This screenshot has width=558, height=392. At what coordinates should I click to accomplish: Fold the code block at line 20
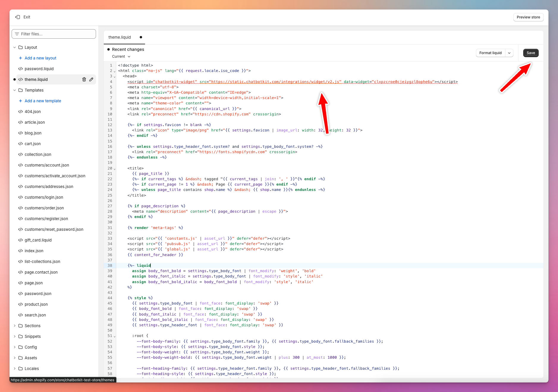[x=115, y=169]
